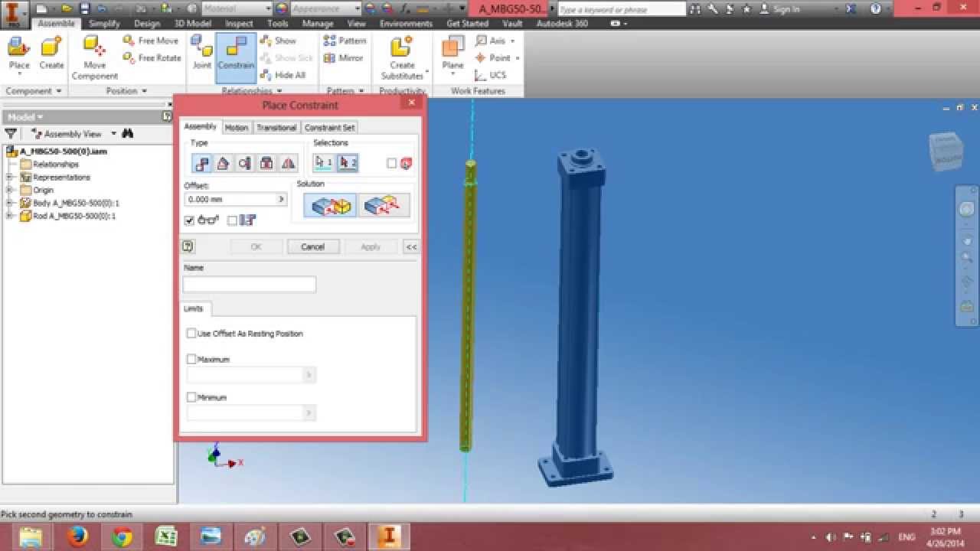Screen dimensions: 980x551
Task: Toggle the Show Preview checkbox
Action: [x=189, y=220]
